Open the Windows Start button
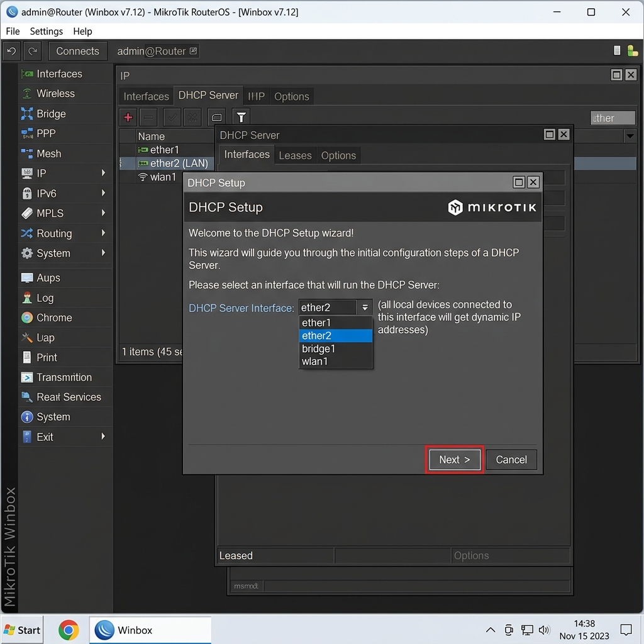Image resolution: width=644 pixels, height=644 pixels. pyautogui.click(x=22, y=630)
